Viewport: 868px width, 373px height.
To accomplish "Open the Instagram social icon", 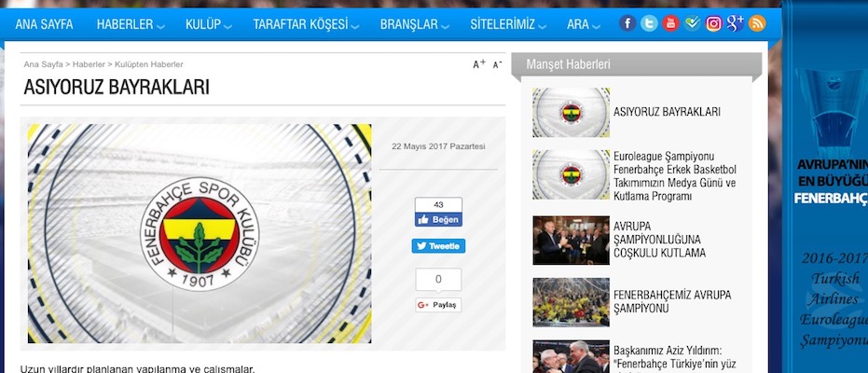I will [x=714, y=23].
